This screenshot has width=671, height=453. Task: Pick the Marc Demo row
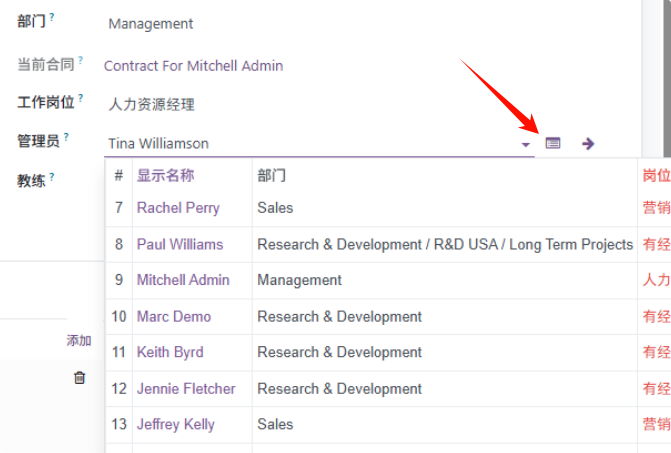coord(174,316)
